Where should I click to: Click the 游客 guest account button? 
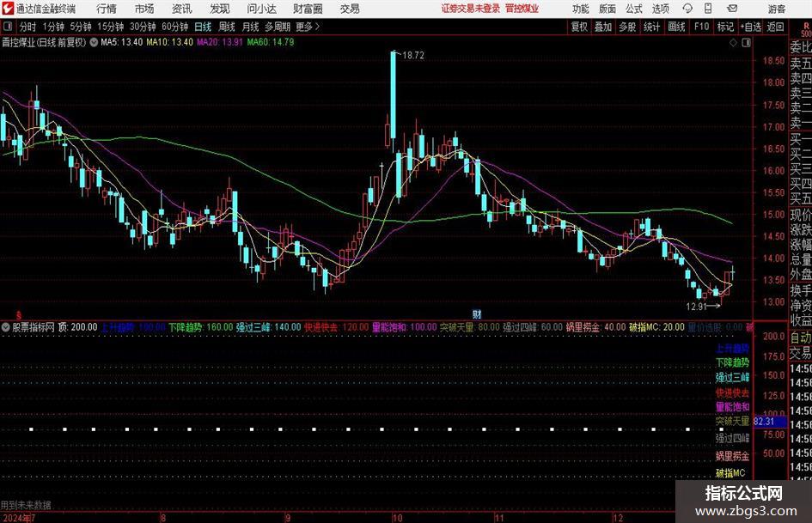(776, 9)
